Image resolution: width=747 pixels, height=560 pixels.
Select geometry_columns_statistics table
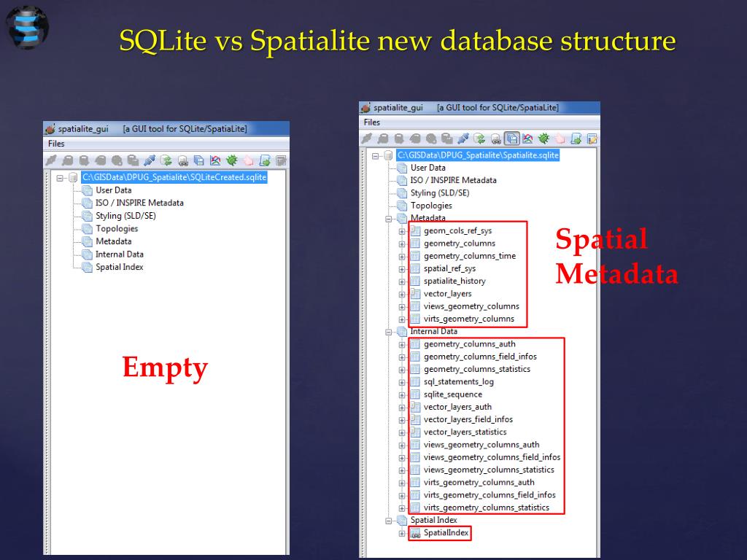477,369
